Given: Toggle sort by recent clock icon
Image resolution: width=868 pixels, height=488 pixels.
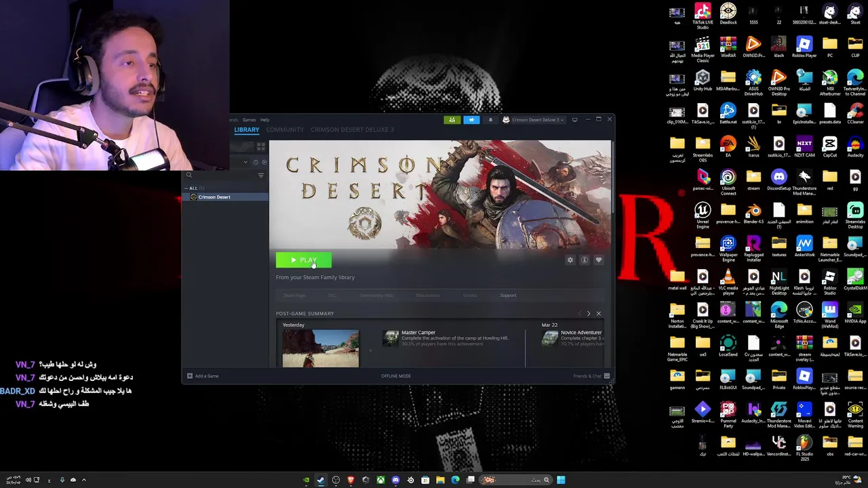Looking at the screenshot, I should [x=256, y=162].
